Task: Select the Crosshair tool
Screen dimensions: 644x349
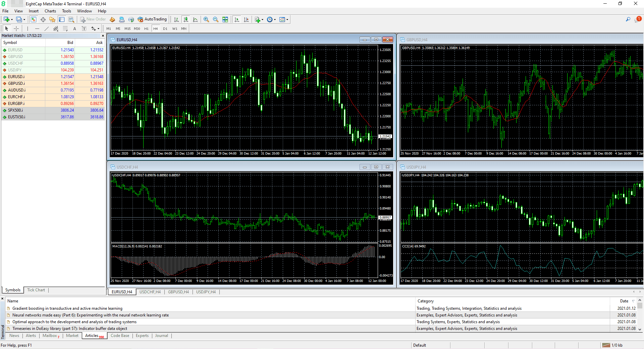Action: (x=16, y=28)
